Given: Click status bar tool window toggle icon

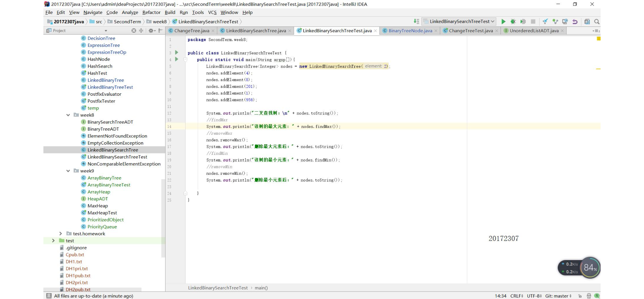Looking at the screenshot, I should click(49, 296).
